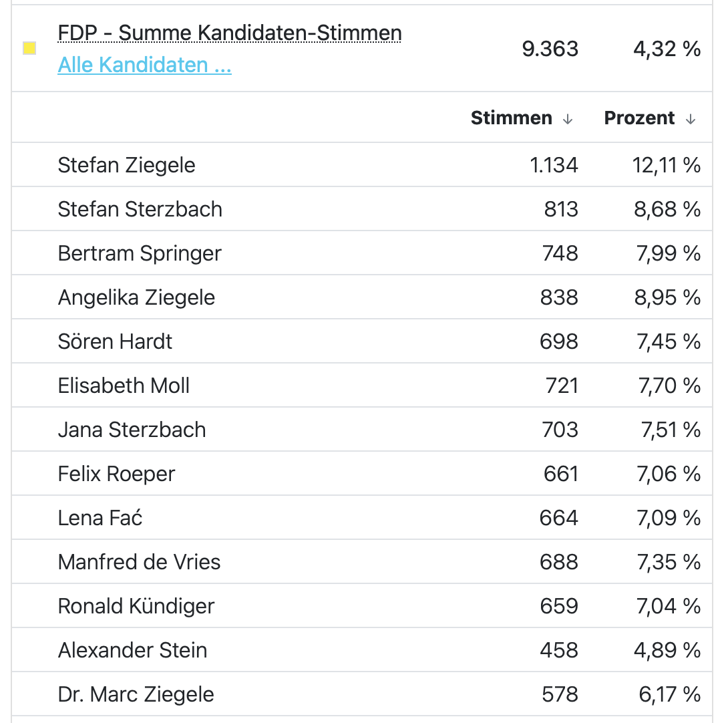Sort by the Prozent column header
Screen dimensions: 728x723
point(639,118)
